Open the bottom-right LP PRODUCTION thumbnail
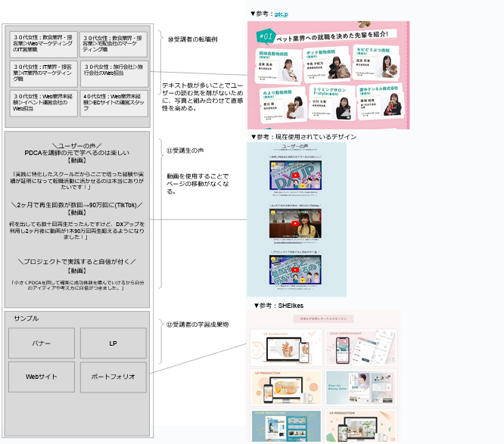Viewport: 504px width, 444px height. tap(361, 426)
